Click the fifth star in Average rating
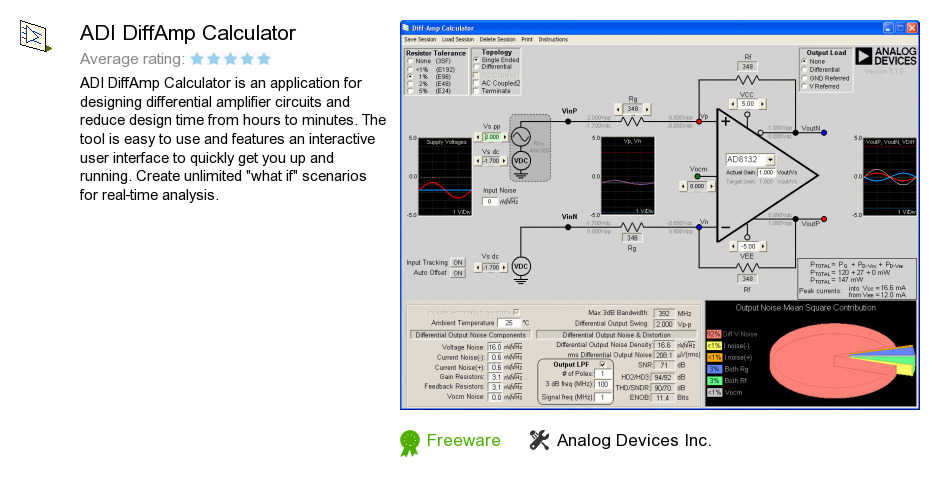 [264, 59]
